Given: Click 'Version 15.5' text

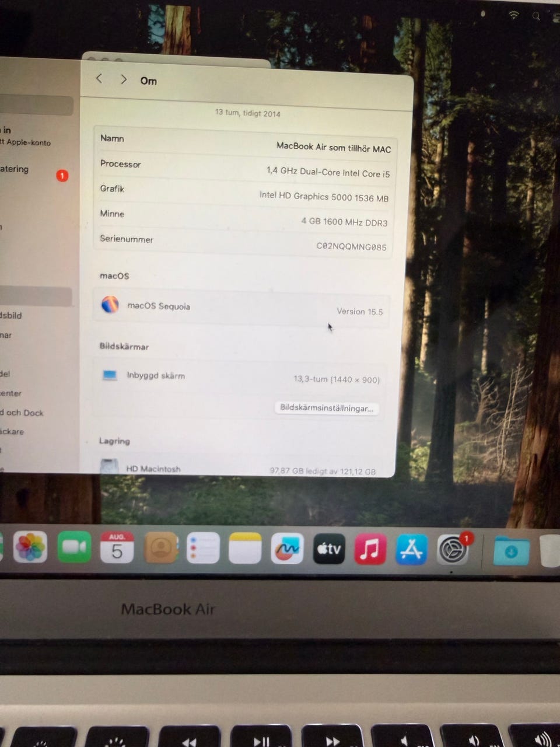Looking at the screenshot, I should tap(360, 312).
